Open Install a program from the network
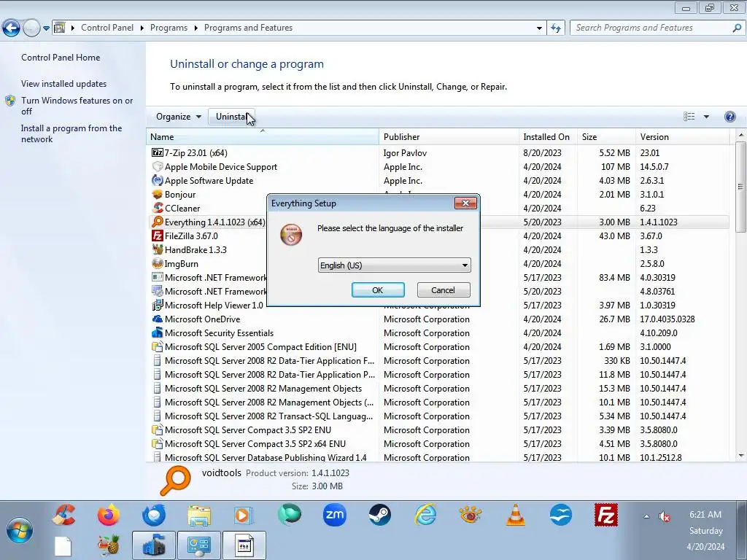747x560 pixels. point(71,134)
